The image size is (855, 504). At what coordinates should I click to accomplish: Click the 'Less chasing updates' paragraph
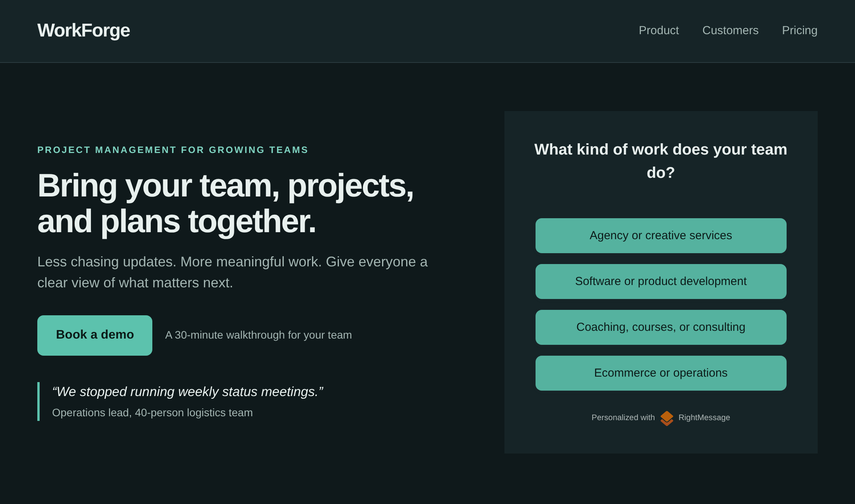[x=232, y=272]
